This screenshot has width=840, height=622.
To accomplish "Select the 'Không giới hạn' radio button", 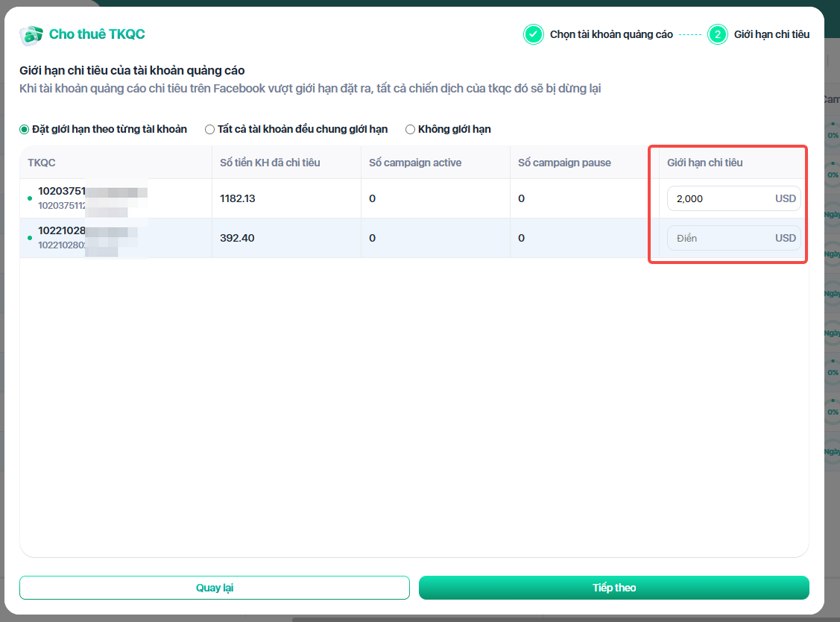I will point(410,130).
